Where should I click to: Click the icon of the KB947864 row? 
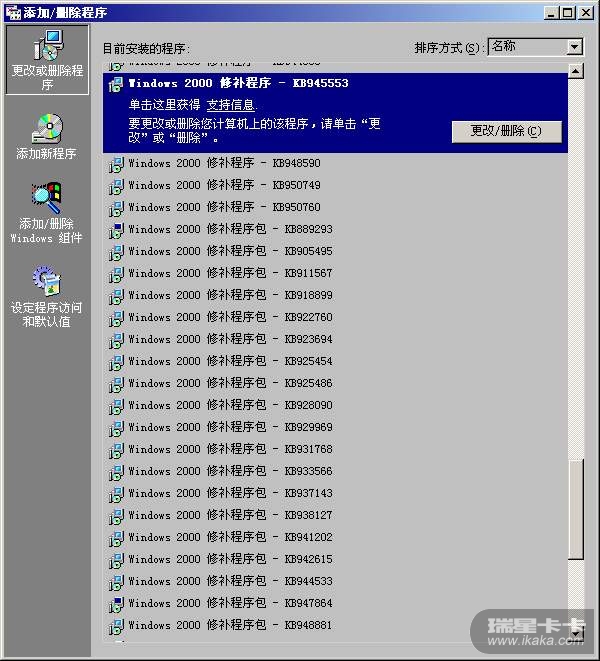coord(116,604)
